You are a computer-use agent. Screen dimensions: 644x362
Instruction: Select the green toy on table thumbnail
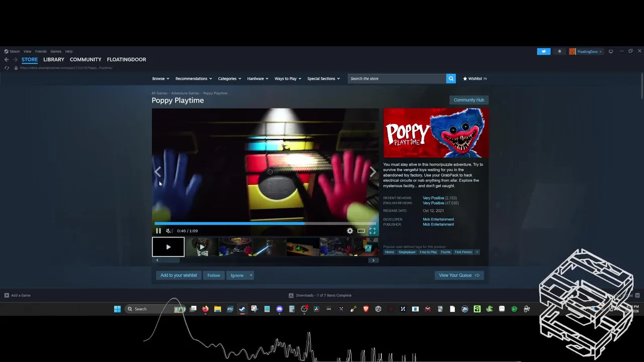pyautogui.click(x=302, y=247)
